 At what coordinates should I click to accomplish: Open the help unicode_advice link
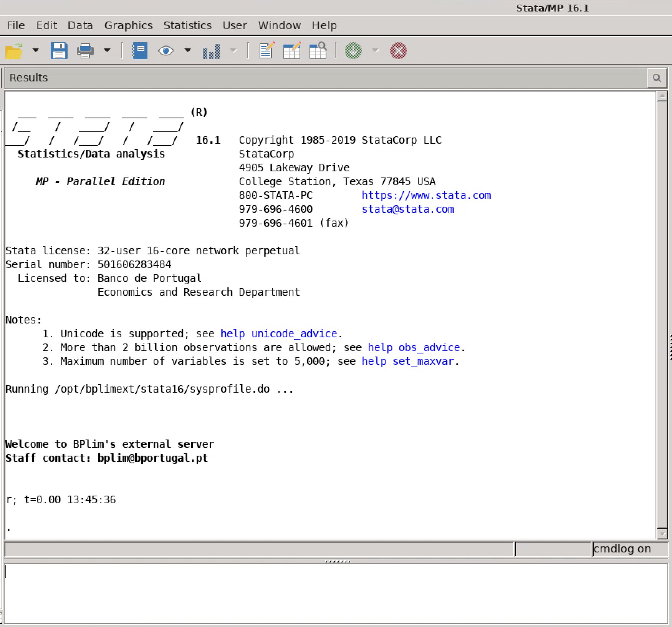(278, 333)
